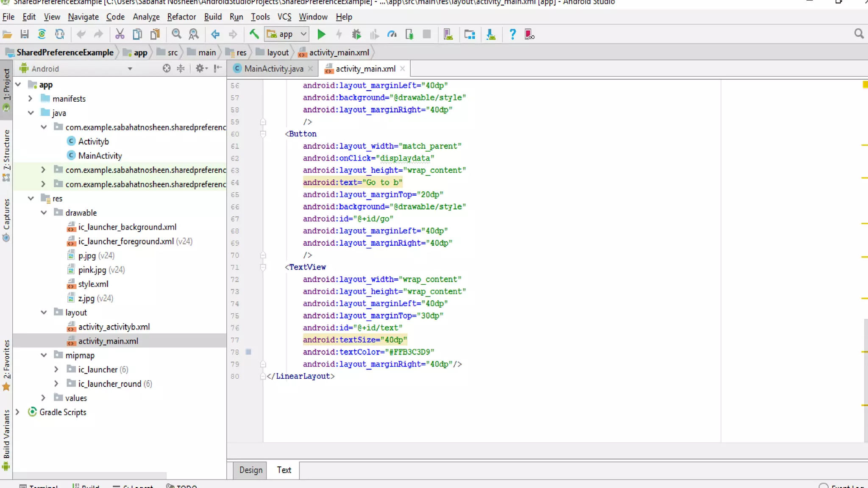868x488 pixels.
Task: Open the app run configuration dropdown
Action: 287,34
